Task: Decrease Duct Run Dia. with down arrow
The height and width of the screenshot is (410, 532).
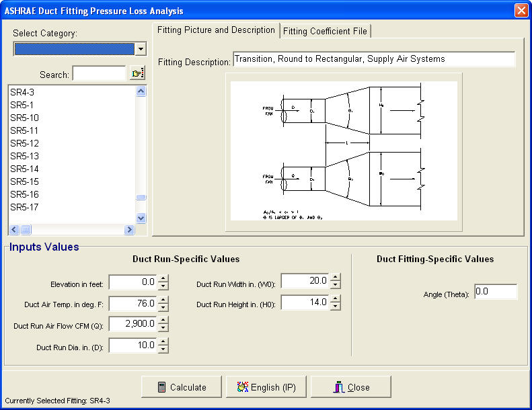Action: [163, 350]
